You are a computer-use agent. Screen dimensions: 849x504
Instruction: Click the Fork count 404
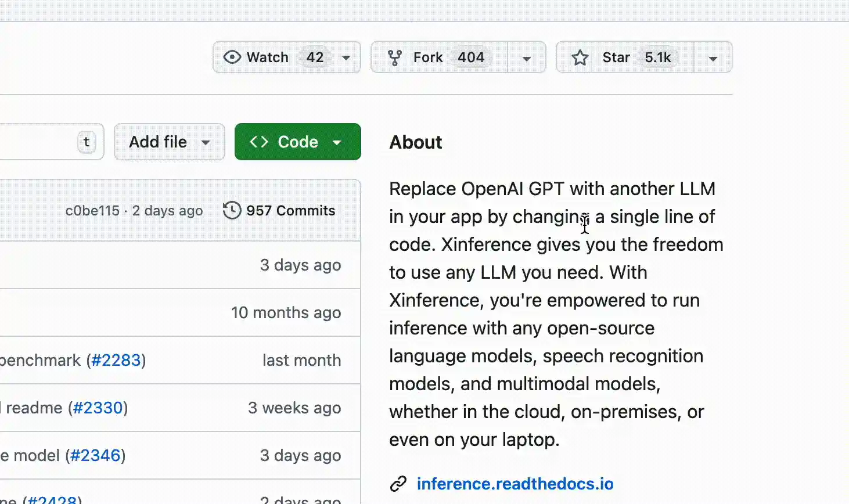point(471,57)
